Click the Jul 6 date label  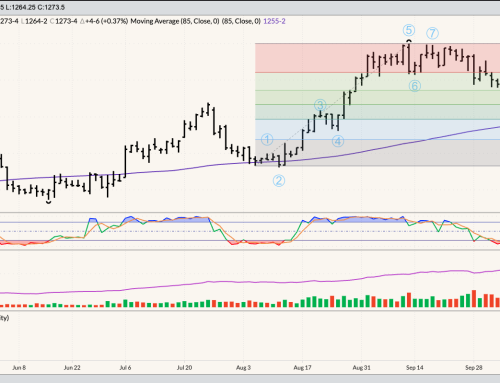(x=125, y=368)
